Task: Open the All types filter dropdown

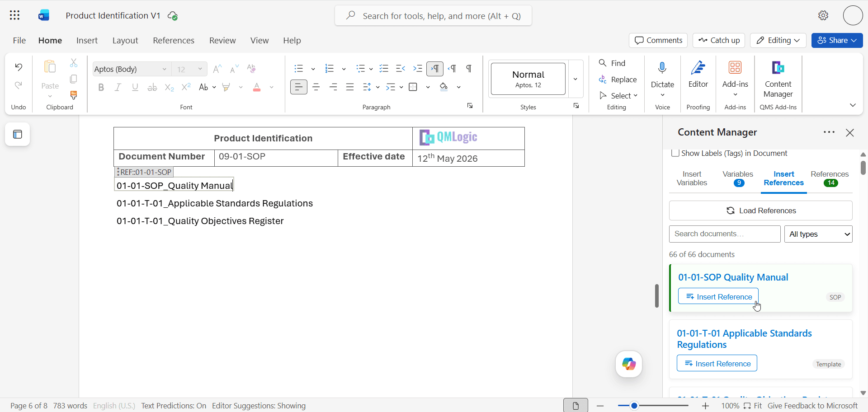Action: 818,234
